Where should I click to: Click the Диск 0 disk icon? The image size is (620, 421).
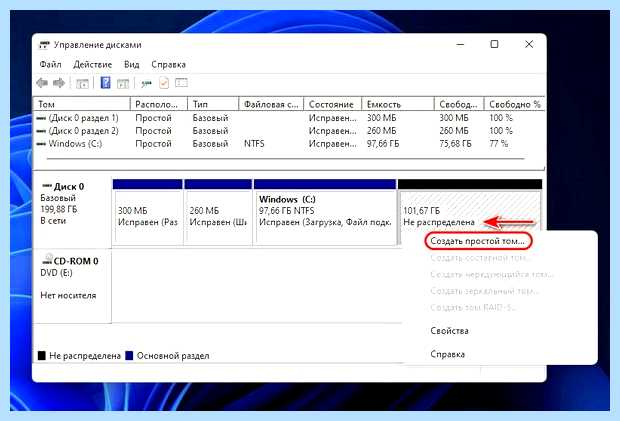tap(47, 185)
